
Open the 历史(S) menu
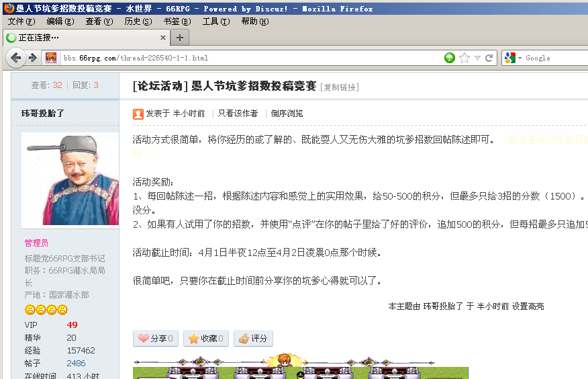[138, 22]
